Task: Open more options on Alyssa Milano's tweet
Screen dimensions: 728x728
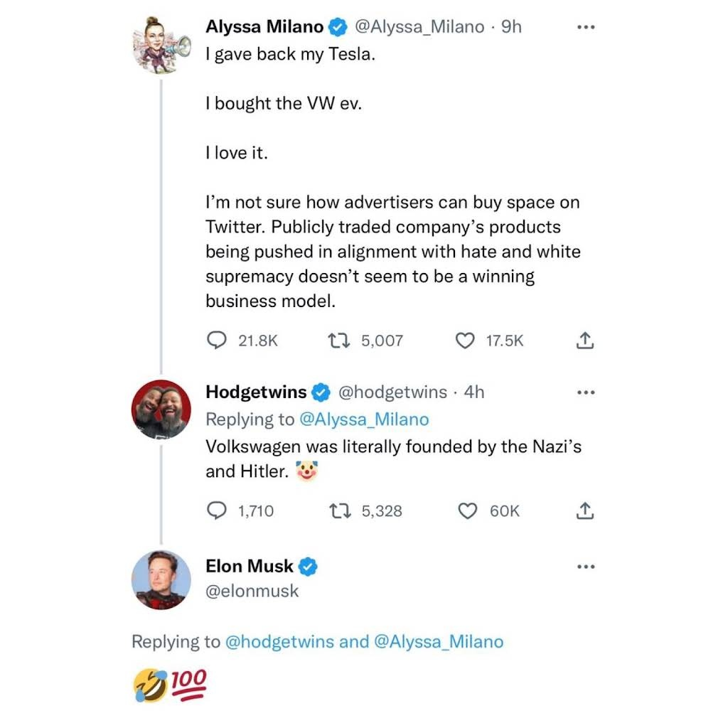Action: click(x=586, y=28)
